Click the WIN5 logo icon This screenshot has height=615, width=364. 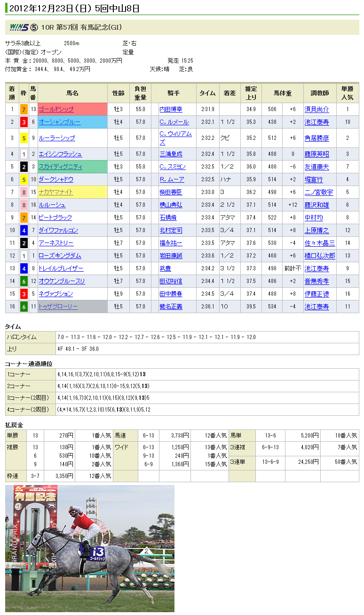pyautogui.click(x=19, y=27)
